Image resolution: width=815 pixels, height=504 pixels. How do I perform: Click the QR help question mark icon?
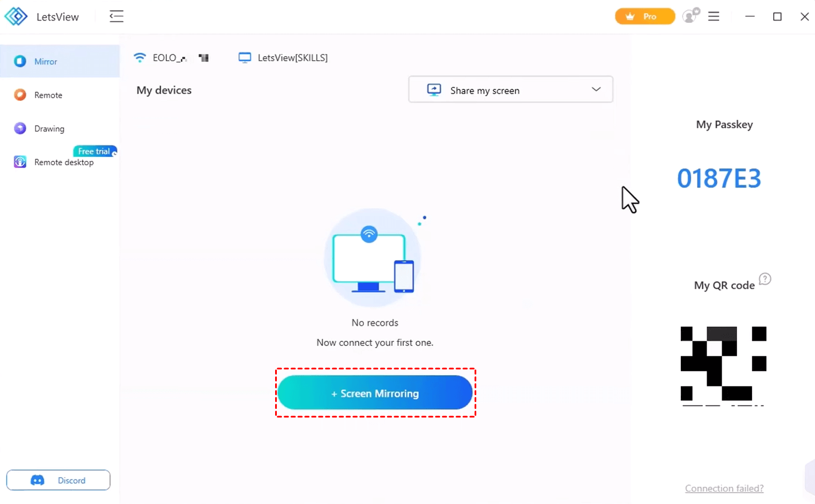[765, 279]
